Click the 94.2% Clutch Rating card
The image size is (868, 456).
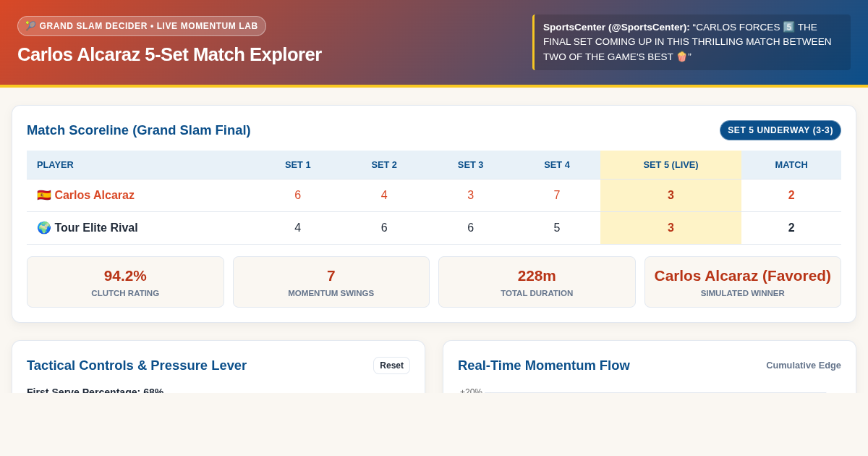125,282
